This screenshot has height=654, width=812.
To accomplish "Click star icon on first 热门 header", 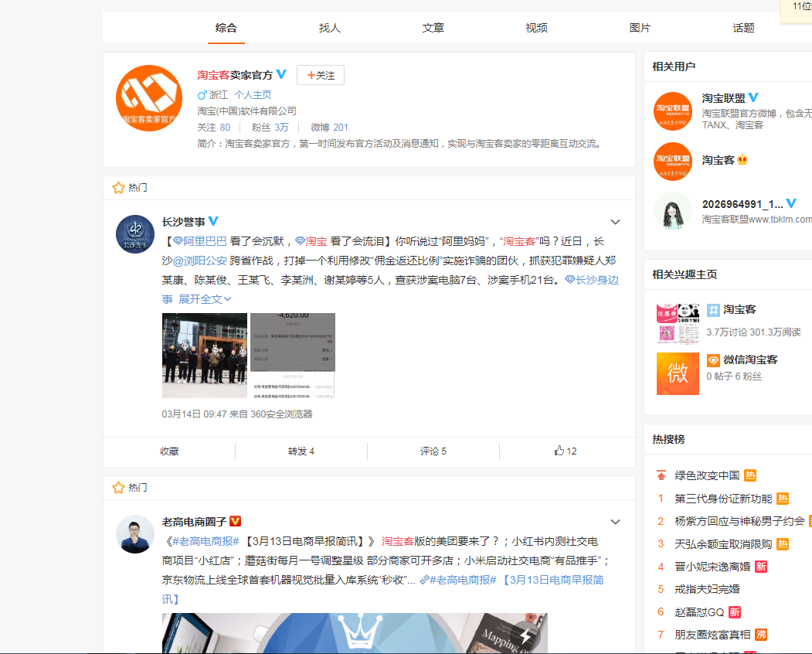I will click(x=118, y=188).
